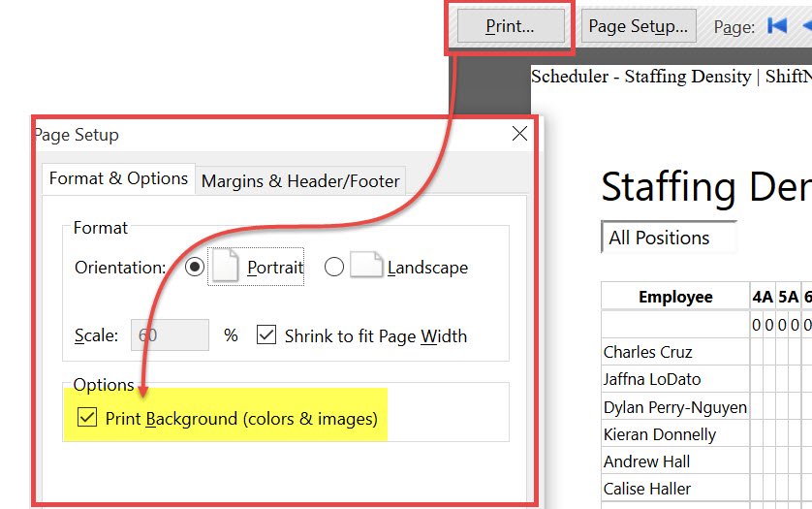Click the Landscape page icon

pyautogui.click(x=366, y=268)
